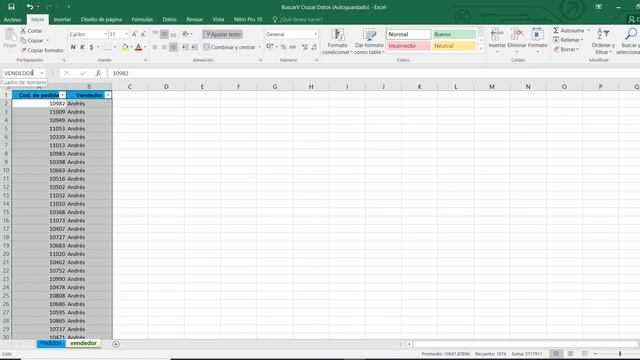Toggle right horizontal alignment
Viewport: 640px width, 360px height.
coord(173,47)
